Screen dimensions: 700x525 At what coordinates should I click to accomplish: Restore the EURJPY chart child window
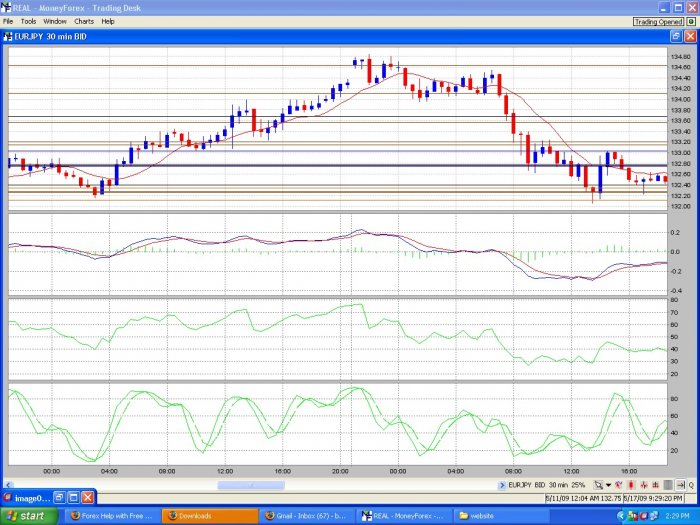(x=676, y=37)
